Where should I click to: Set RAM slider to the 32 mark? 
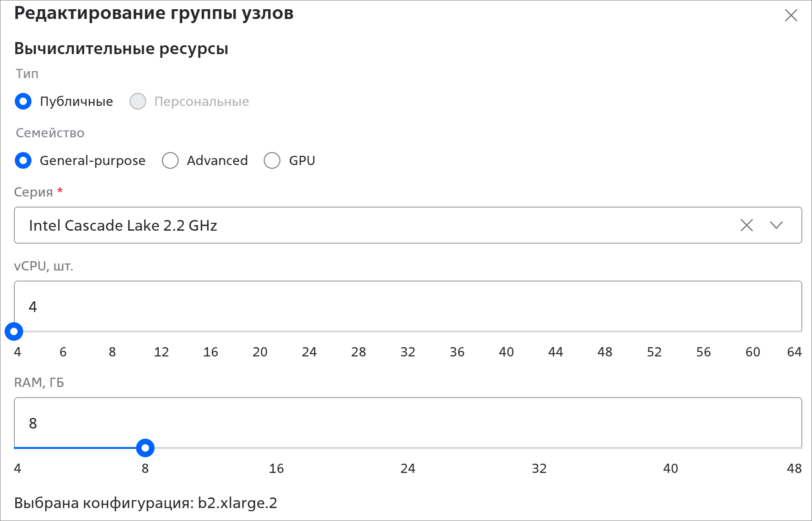point(539,448)
